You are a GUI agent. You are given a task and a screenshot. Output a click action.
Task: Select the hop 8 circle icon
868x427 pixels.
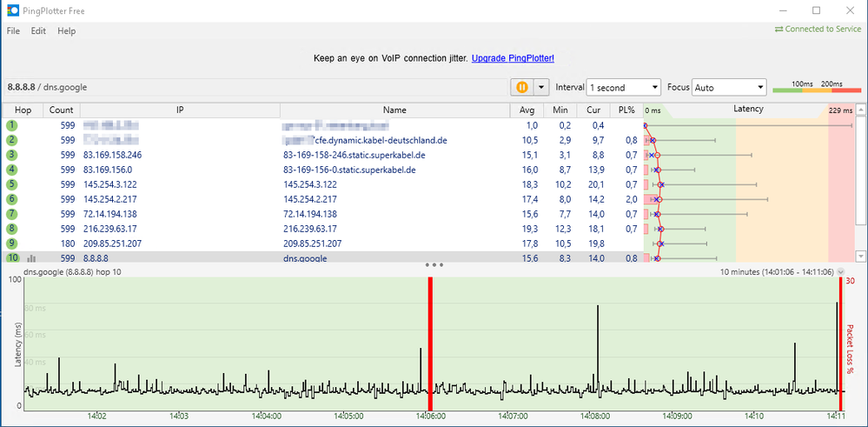(x=11, y=228)
